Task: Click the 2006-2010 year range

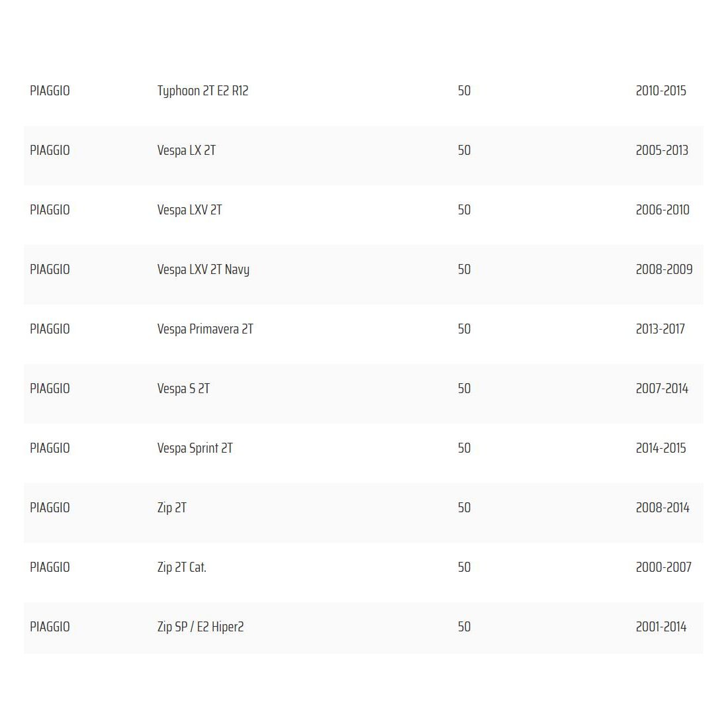Action: click(662, 210)
